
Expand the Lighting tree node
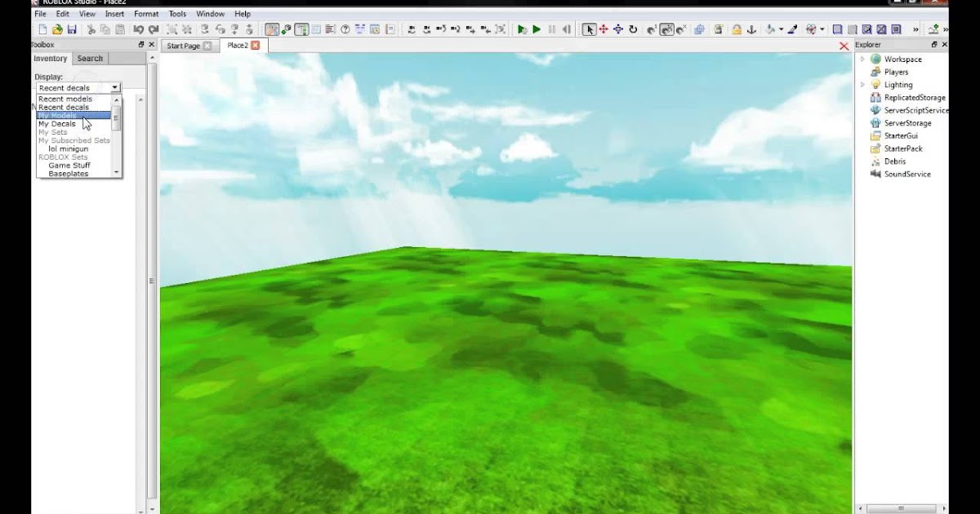pos(862,84)
